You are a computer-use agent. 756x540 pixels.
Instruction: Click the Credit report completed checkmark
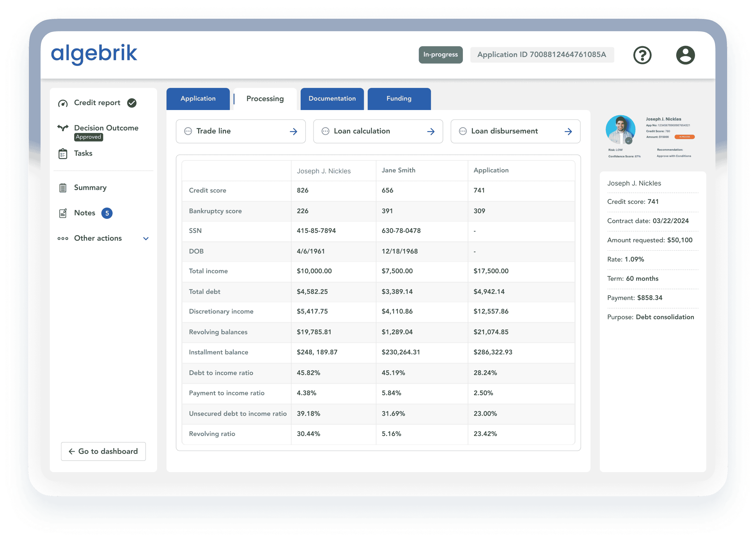coord(132,103)
